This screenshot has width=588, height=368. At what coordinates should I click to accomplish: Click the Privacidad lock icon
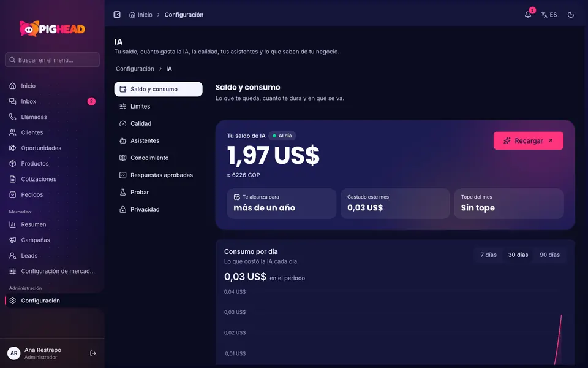point(123,210)
